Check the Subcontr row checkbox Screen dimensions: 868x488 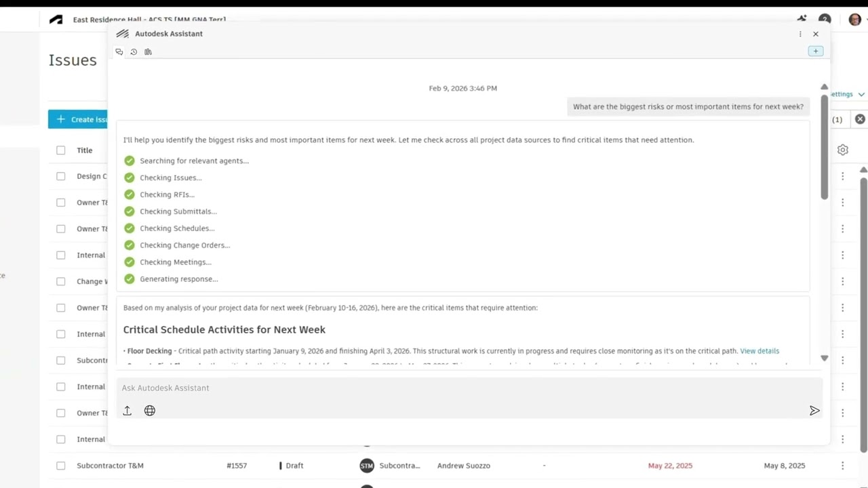point(61,360)
